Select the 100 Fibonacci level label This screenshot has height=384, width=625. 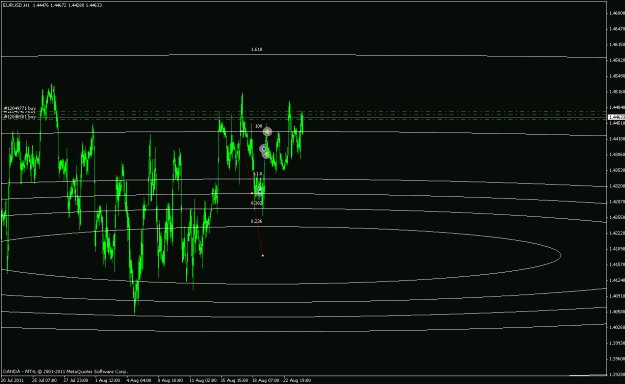point(258,126)
